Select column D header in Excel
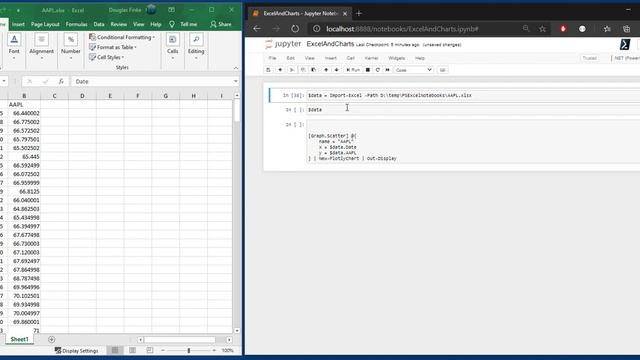The height and width of the screenshot is (360, 640). [82, 96]
